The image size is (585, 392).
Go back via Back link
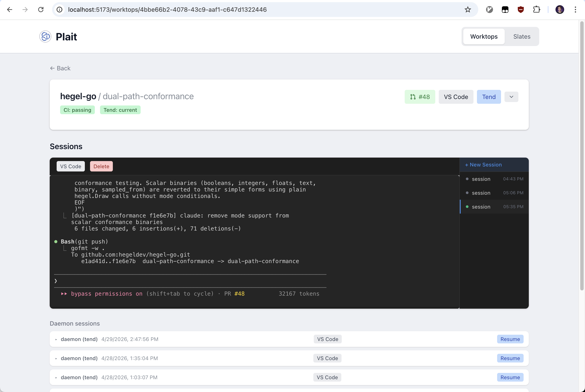pos(60,68)
